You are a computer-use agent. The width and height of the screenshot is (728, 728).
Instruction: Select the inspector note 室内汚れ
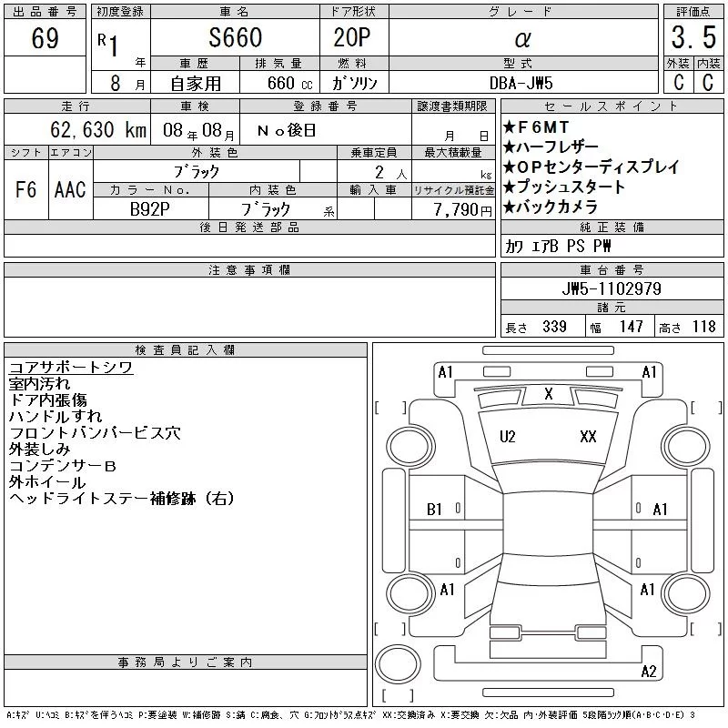pos(39,383)
